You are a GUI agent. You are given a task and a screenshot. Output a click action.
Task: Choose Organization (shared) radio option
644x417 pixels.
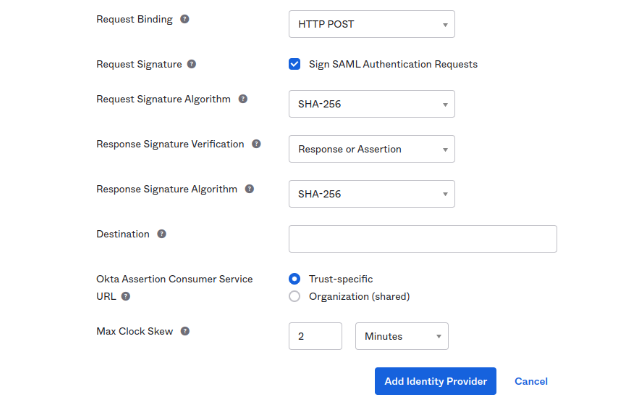295,296
